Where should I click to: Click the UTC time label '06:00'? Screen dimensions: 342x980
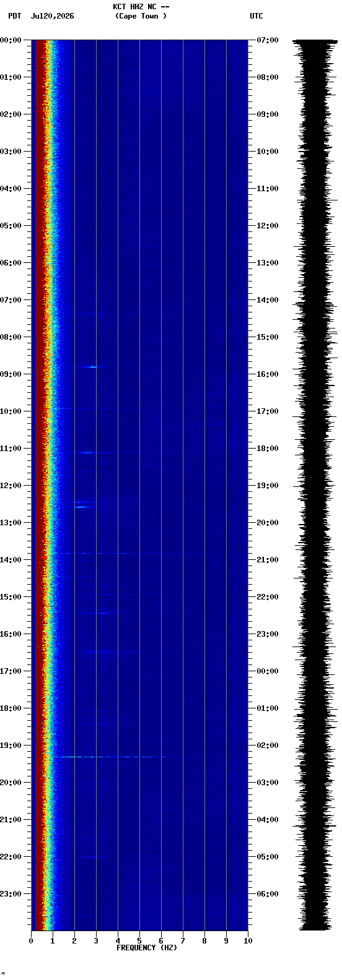[x=267, y=894]
